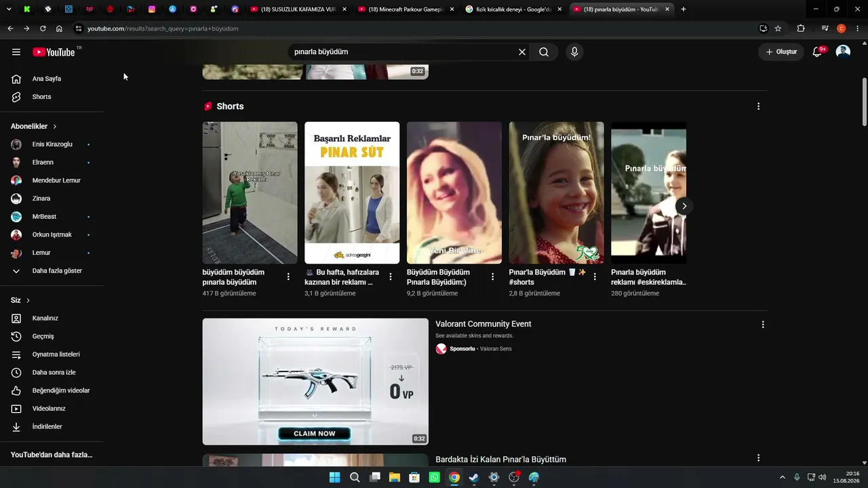
Task: Go back in browser history
Action: tap(10, 28)
